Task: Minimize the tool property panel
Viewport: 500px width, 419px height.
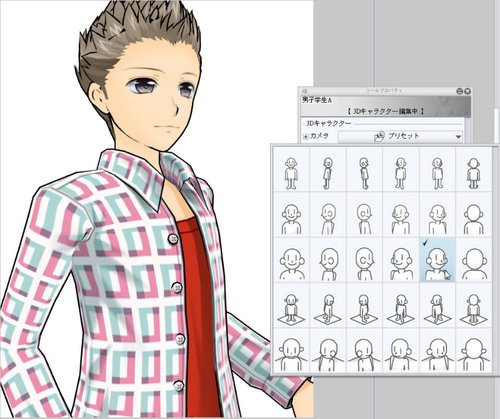Action: (x=460, y=91)
